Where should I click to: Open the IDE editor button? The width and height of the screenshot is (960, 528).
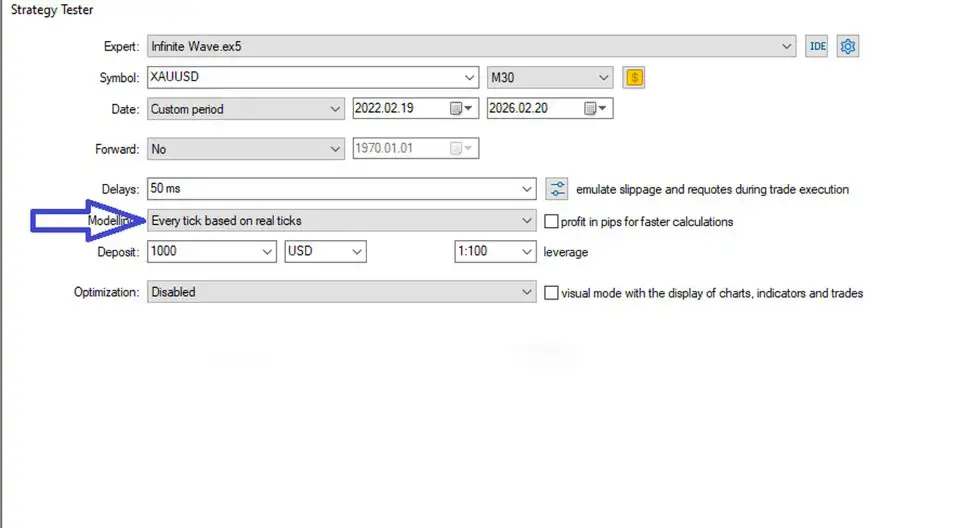817,46
